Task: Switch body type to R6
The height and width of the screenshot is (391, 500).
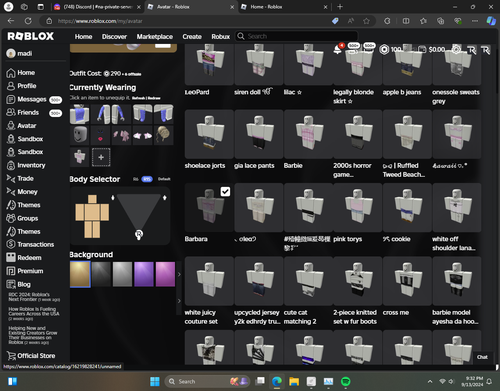Action: point(136,179)
